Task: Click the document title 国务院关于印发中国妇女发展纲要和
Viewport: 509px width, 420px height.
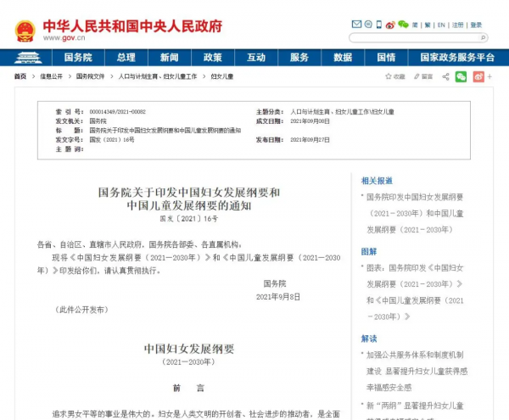Action: [x=189, y=193]
